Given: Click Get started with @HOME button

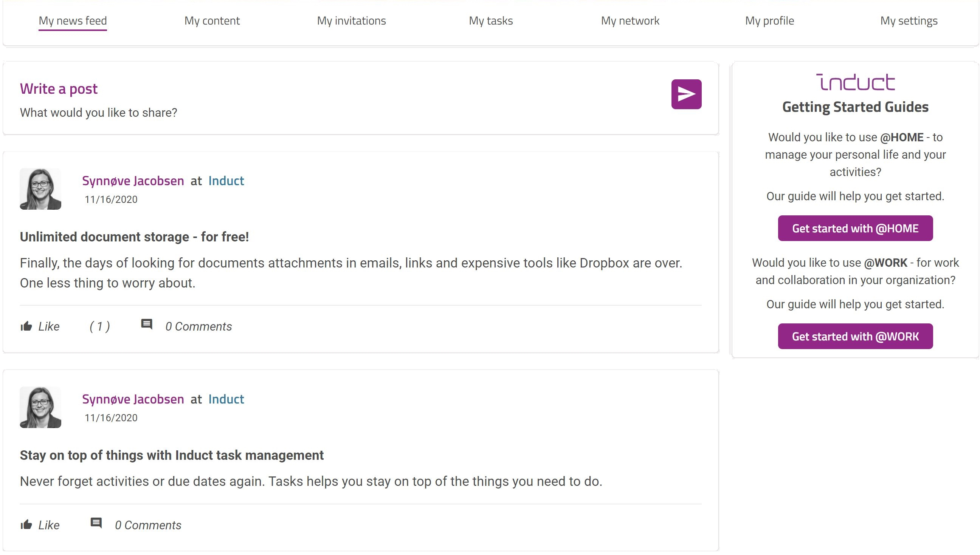Looking at the screenshot, I should 855,228.
